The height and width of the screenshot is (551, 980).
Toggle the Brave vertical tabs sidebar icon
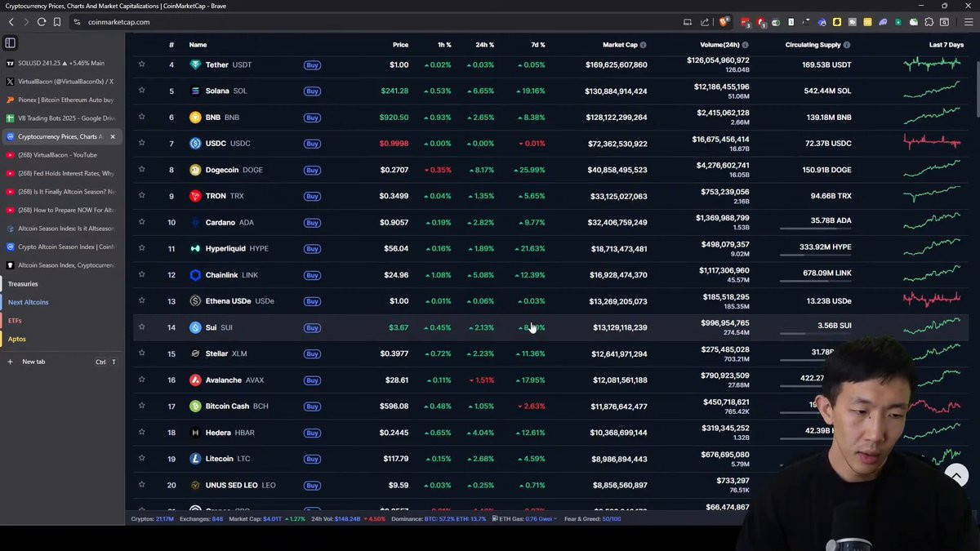10,42
